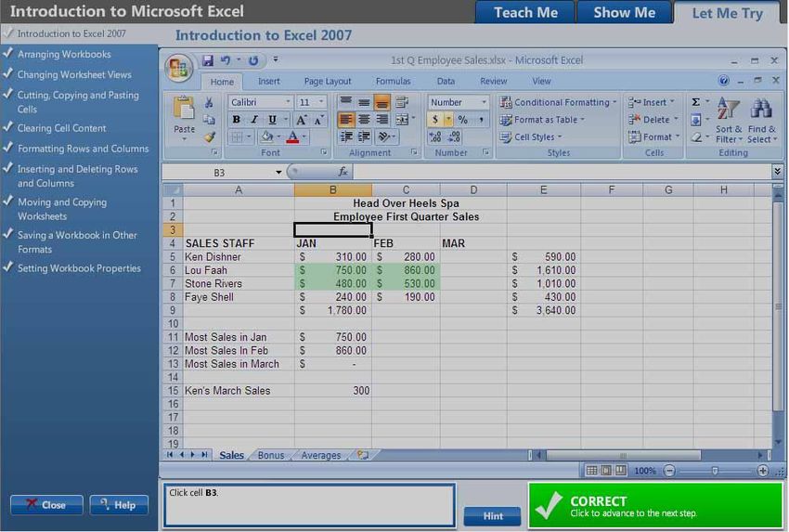Open the Page Layout ribbon tab
Screen dimensions: 789x532
tap(328, 81)
